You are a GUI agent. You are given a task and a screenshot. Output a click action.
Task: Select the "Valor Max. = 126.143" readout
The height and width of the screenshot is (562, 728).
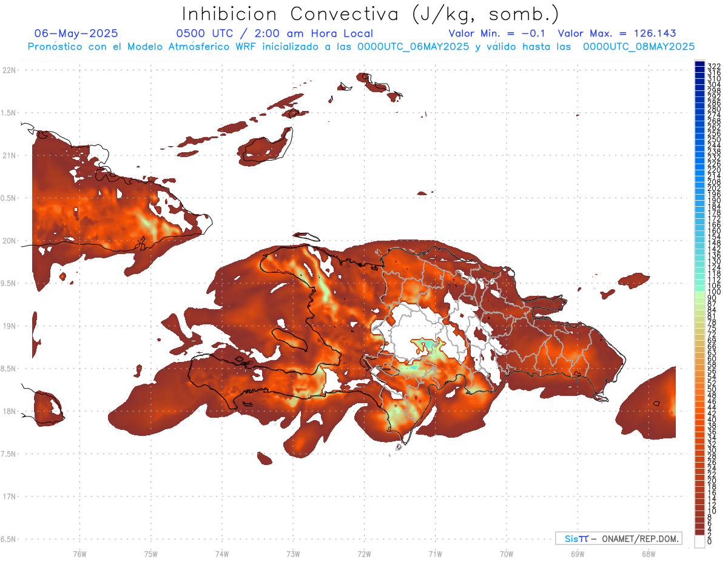[617, 34]
